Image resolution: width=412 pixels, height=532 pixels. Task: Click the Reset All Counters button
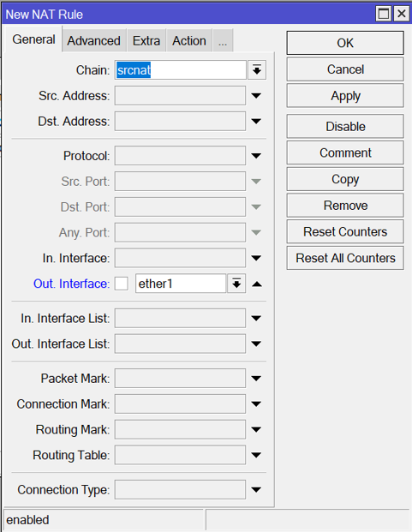coord(345,258)
